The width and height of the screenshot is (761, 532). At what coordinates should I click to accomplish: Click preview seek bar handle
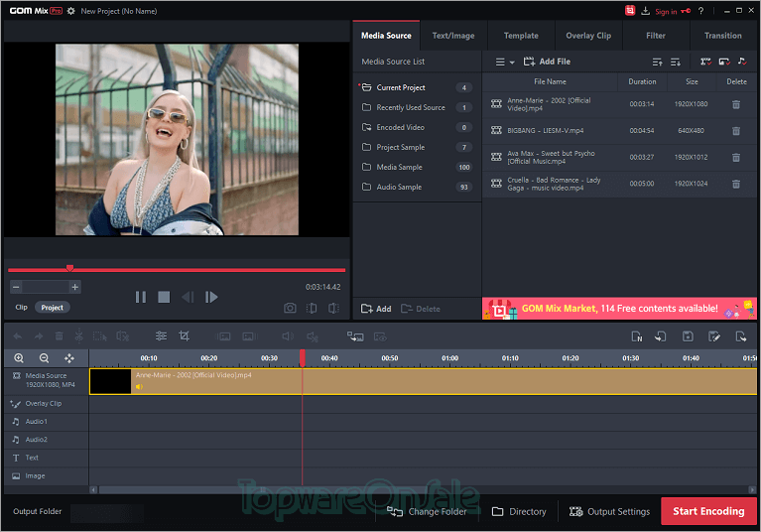[x=69, y=268]
